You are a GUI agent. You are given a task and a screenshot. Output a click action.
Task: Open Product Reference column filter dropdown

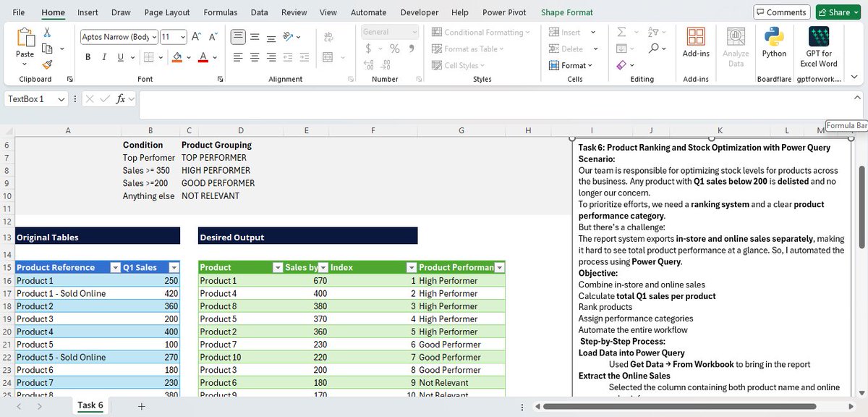tap(115, 268)
